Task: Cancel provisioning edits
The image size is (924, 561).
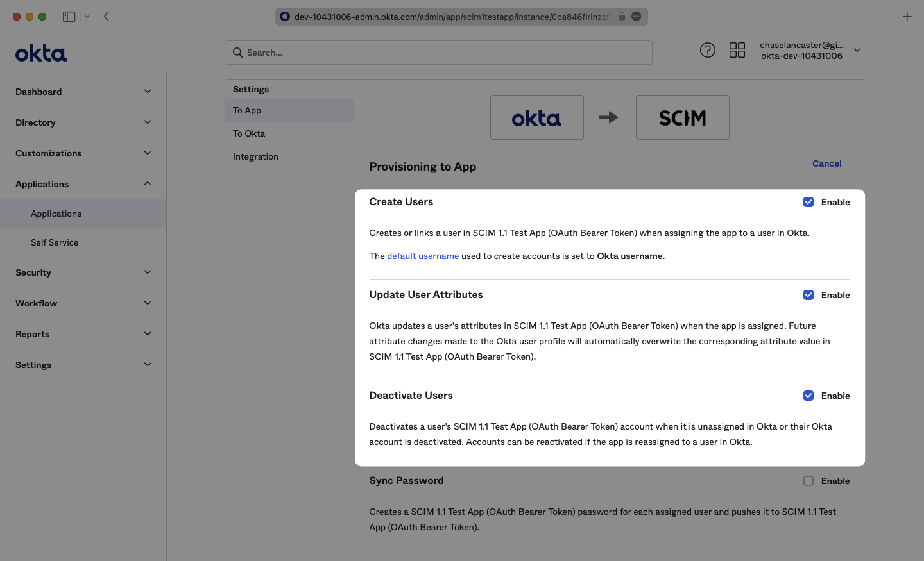Action: (x=826, y=163)
